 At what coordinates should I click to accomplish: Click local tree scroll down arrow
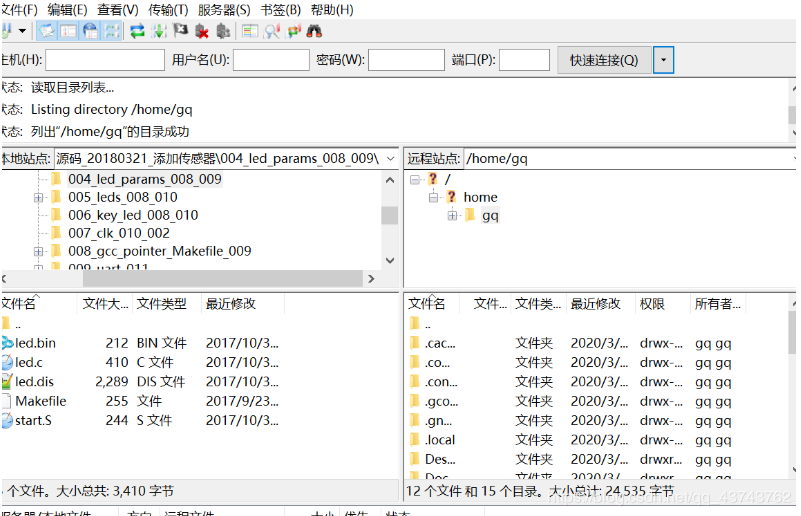(390, 261)
